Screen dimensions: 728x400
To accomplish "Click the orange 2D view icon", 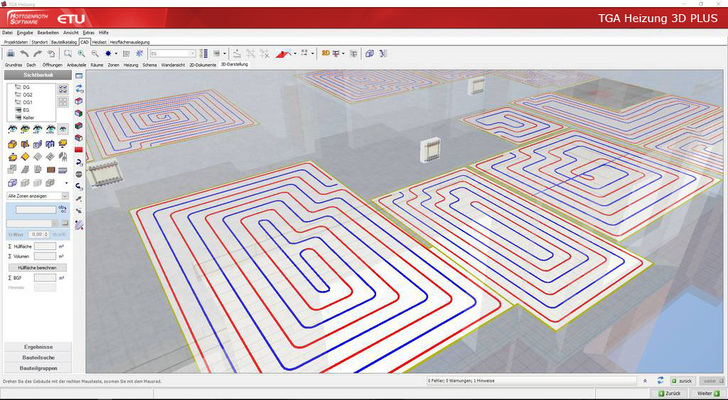I will (325, 53).
